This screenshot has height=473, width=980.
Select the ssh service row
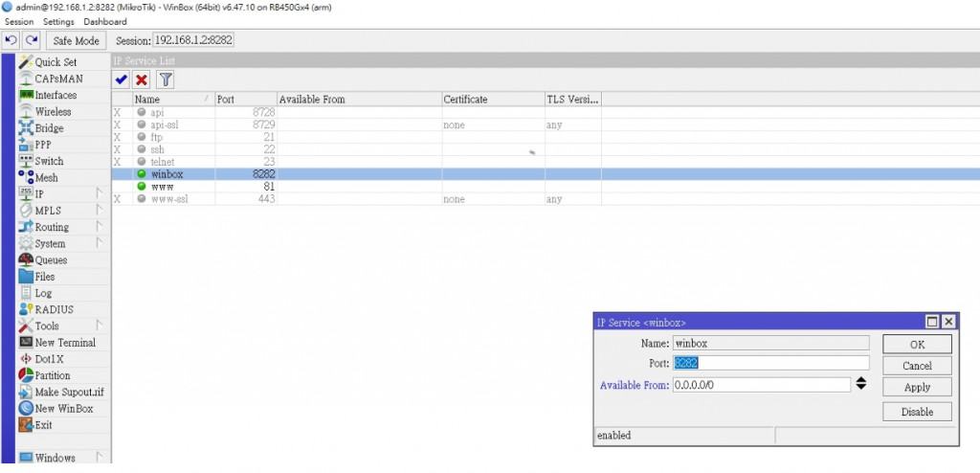[545, 149]
